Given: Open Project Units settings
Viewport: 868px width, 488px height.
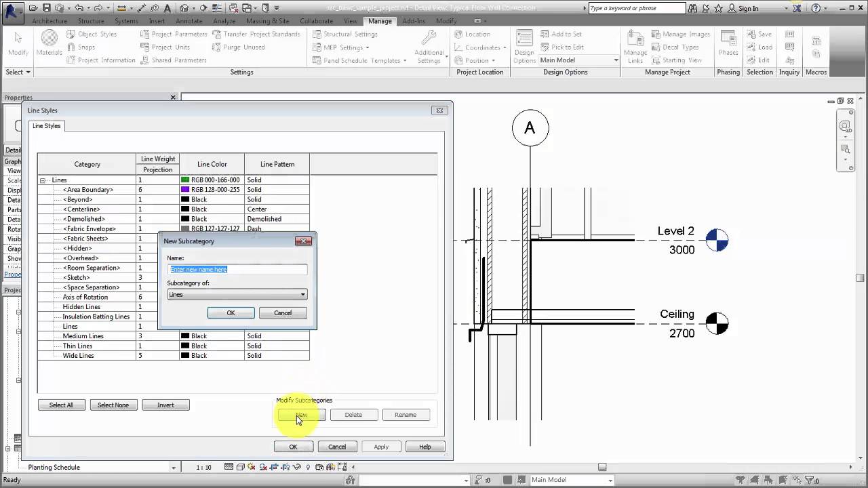Looking at the screenshot, I should [169, 47].
